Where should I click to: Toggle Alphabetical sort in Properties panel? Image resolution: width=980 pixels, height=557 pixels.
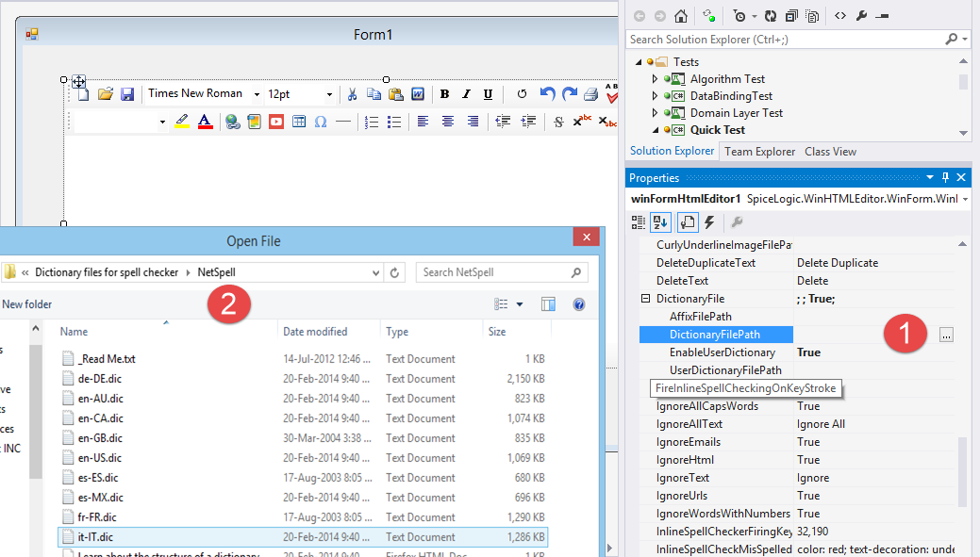(661, 222)
